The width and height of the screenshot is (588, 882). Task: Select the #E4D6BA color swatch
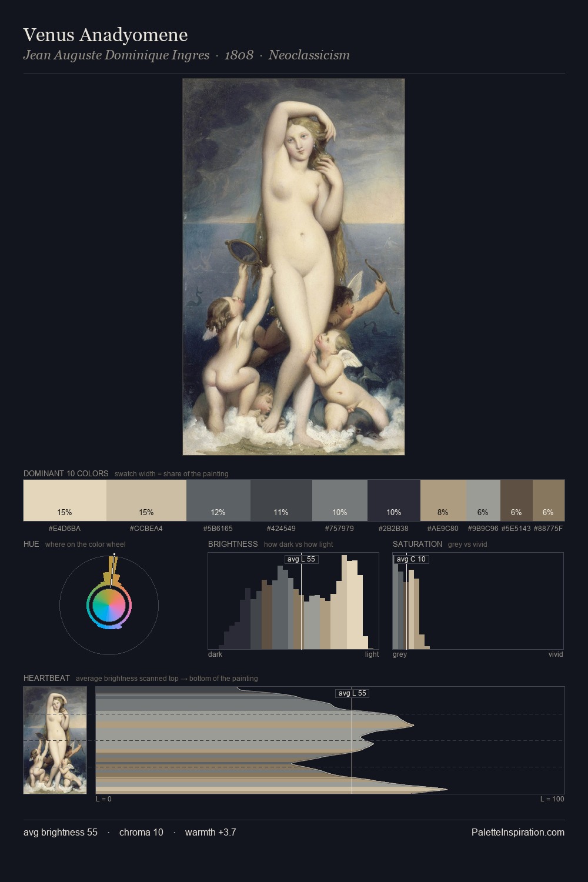65,500
